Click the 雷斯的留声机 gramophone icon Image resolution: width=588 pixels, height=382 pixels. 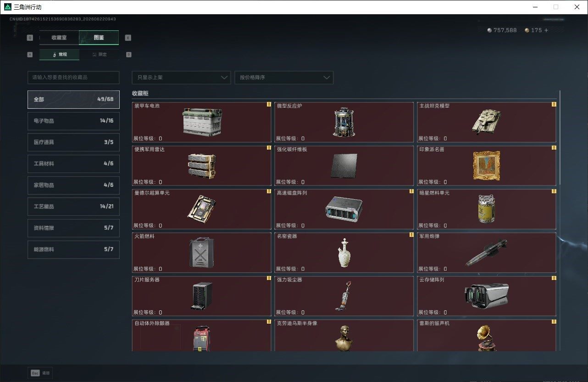tap(486, 338)
